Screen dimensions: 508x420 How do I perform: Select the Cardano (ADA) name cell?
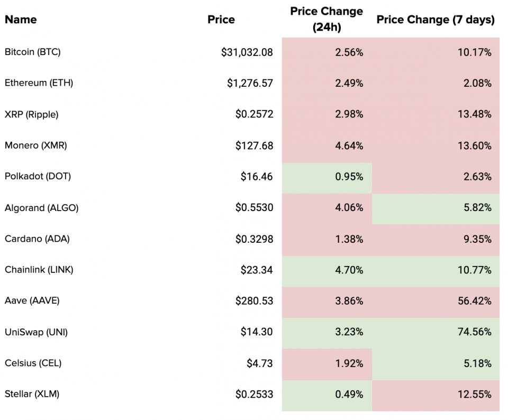coord(37,239)
